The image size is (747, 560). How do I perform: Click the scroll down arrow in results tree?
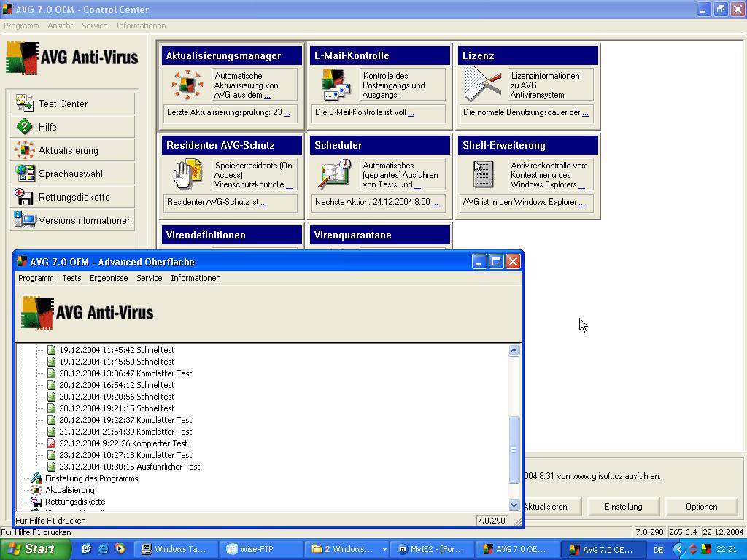[514, 505]
